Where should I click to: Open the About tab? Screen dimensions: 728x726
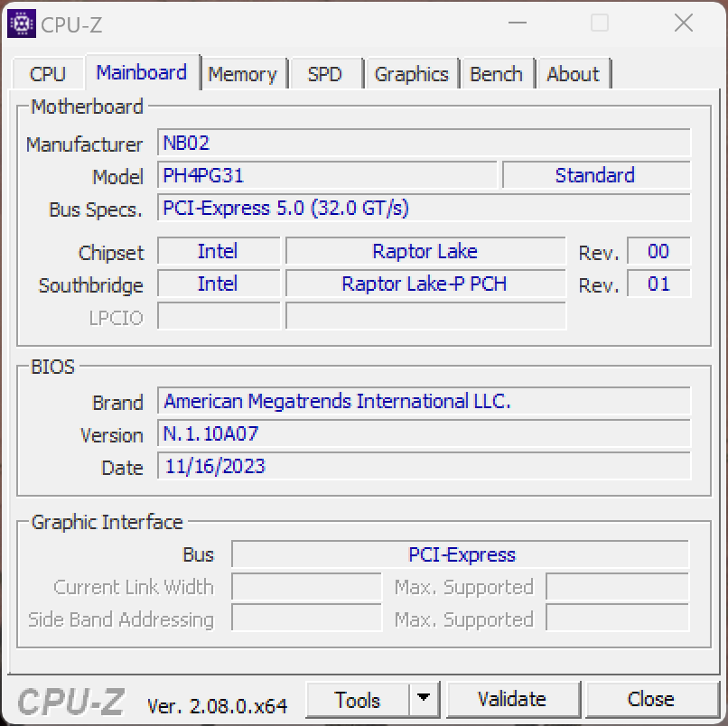(573, 74)
